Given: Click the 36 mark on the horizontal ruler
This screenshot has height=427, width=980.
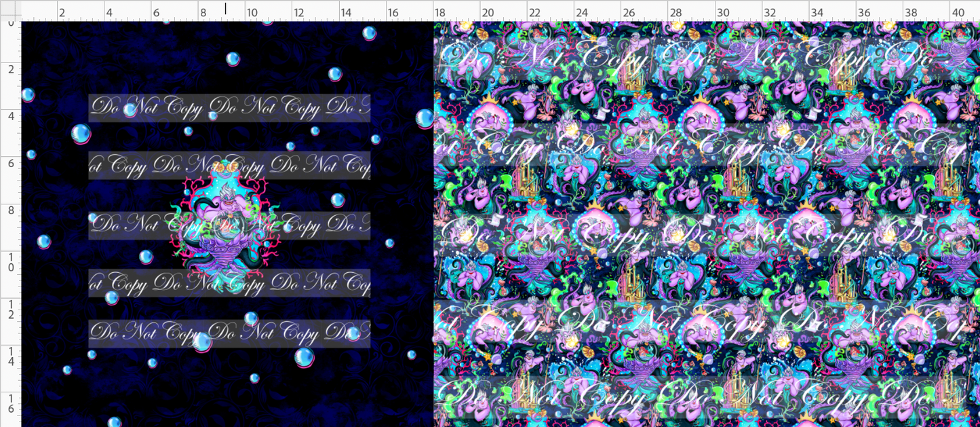Looking at the screenshot, I should [864, 12].
